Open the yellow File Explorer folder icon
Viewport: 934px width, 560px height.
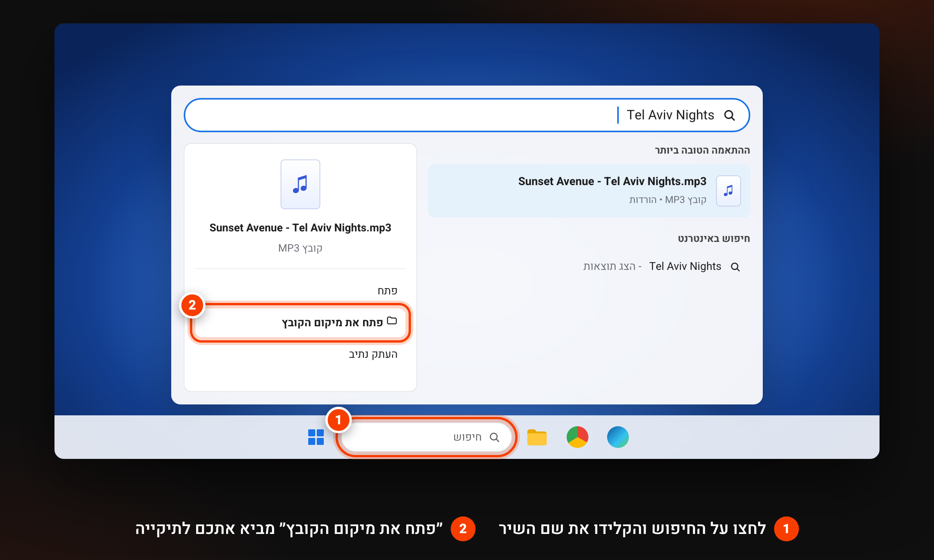click(537, 437)
